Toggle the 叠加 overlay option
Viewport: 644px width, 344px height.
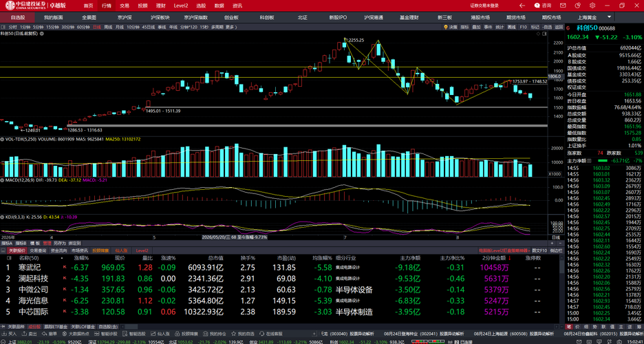pyautogui.click(x=476, y=27)
